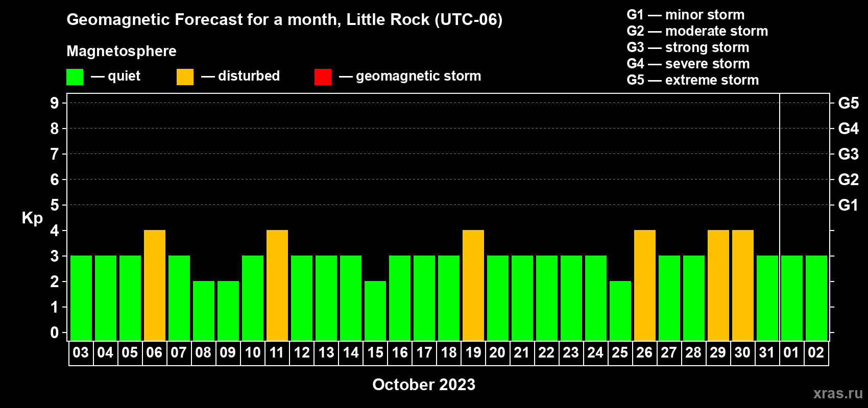Click date label 16 on the axis
Screen dimensions: 868x408
pos(399,352)
